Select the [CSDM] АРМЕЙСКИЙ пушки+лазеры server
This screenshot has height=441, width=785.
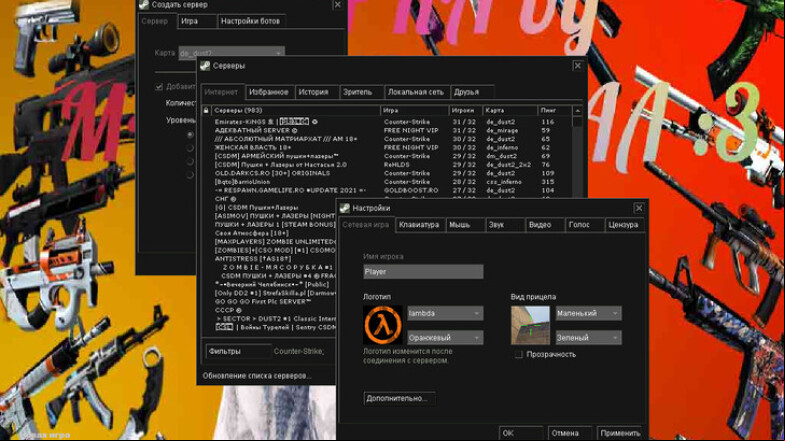coord(386,156)
